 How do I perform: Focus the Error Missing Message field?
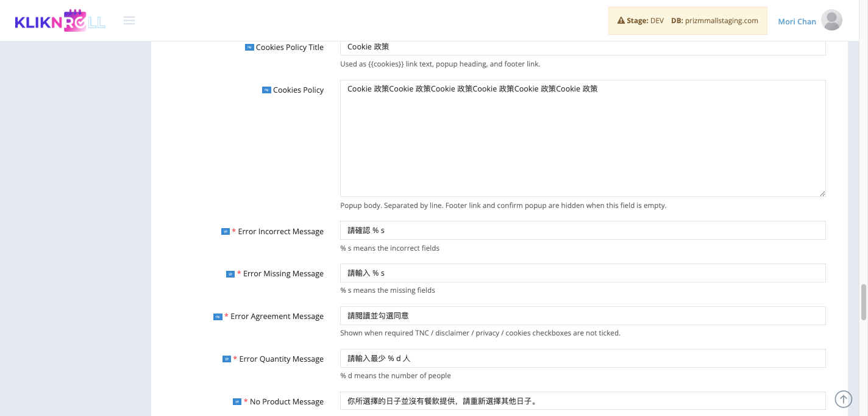(583, 273)
